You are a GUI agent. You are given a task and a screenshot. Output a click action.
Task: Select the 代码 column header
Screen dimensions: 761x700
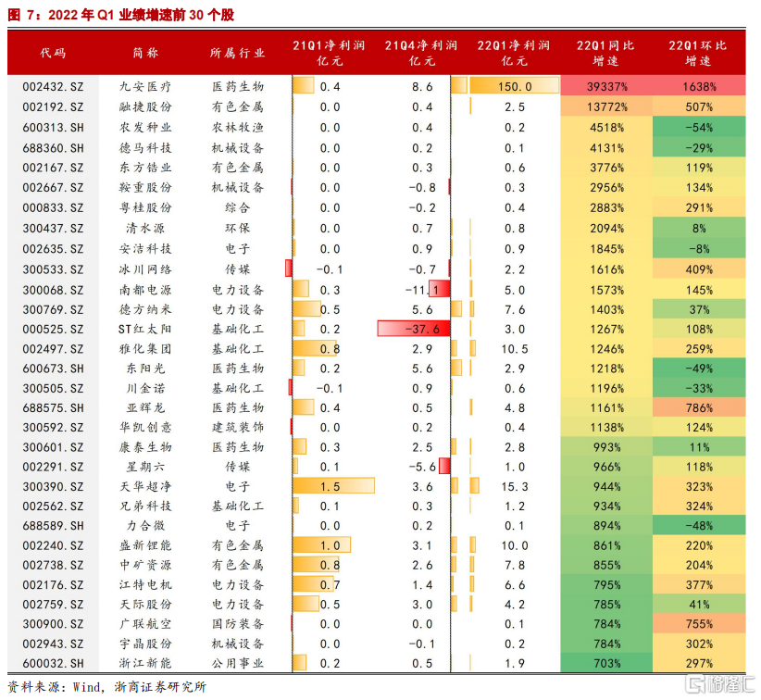click(53, 53)
